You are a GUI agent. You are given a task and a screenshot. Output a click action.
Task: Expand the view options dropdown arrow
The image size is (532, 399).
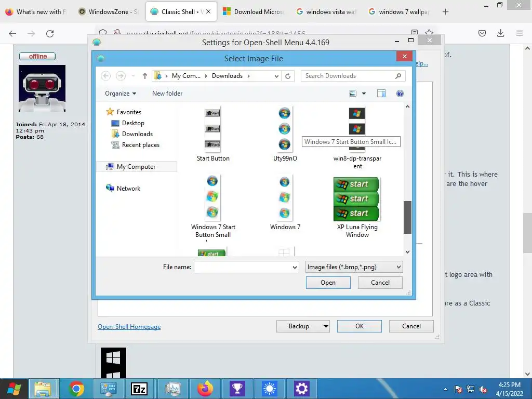364,94
